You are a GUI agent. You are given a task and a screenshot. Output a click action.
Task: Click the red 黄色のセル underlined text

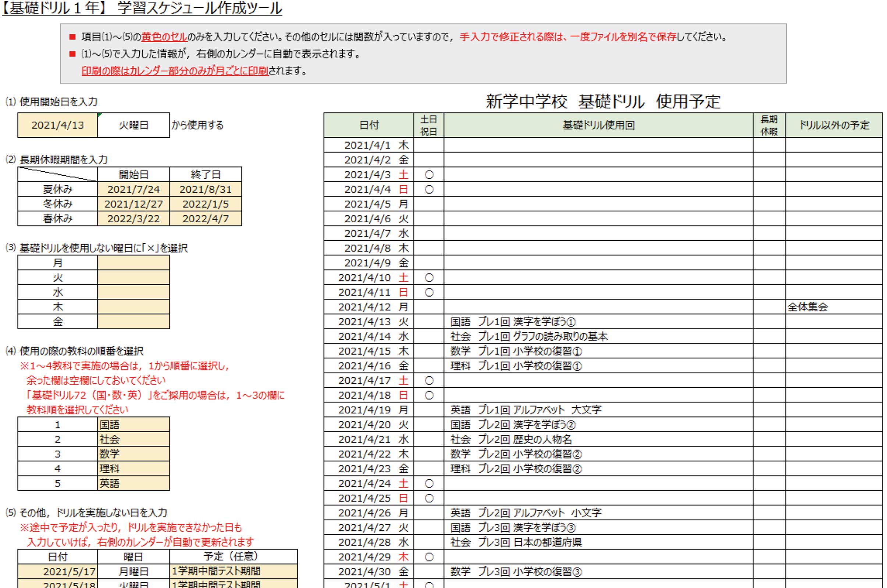click(164, 37)
